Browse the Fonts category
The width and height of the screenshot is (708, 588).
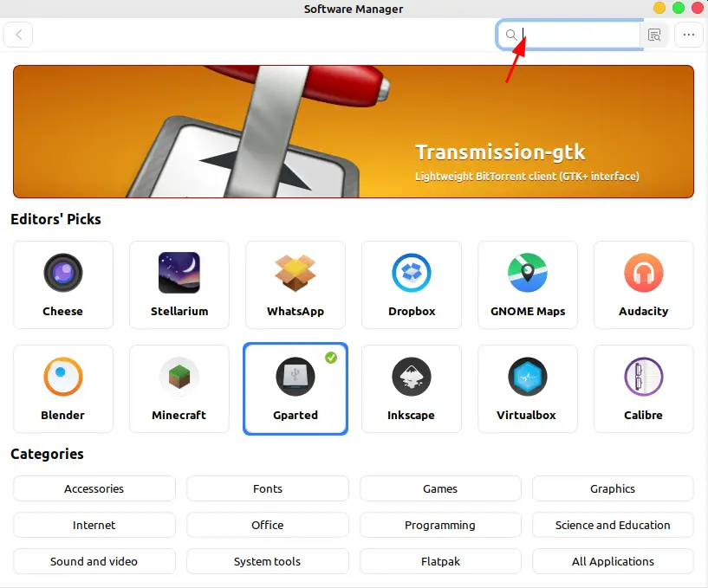pos(268,488)
